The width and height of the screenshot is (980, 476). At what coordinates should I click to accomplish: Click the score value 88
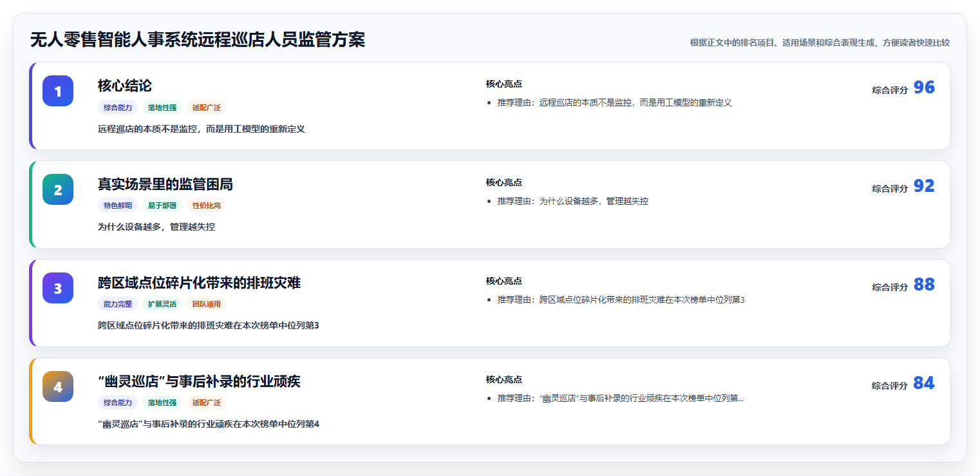pos(924,285)
